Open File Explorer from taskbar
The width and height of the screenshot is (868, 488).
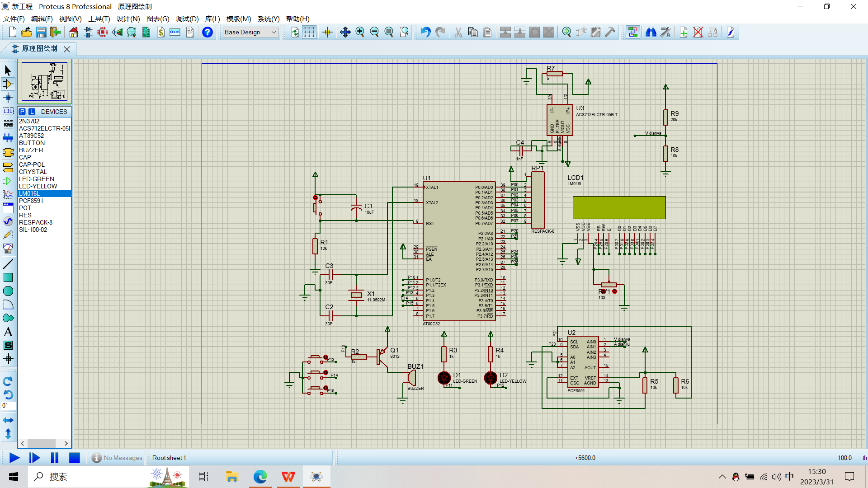(x=232, y=477)
